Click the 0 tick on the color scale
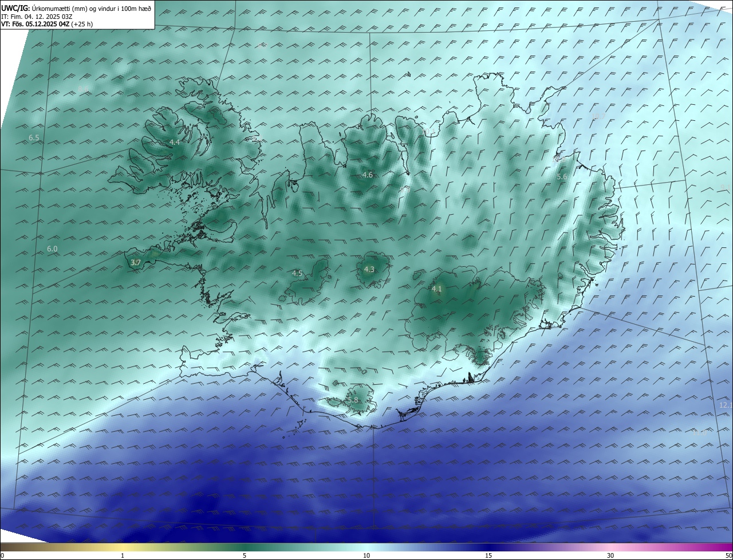The image size is (733, 560). pyautogui.click(x=2, y=555)
